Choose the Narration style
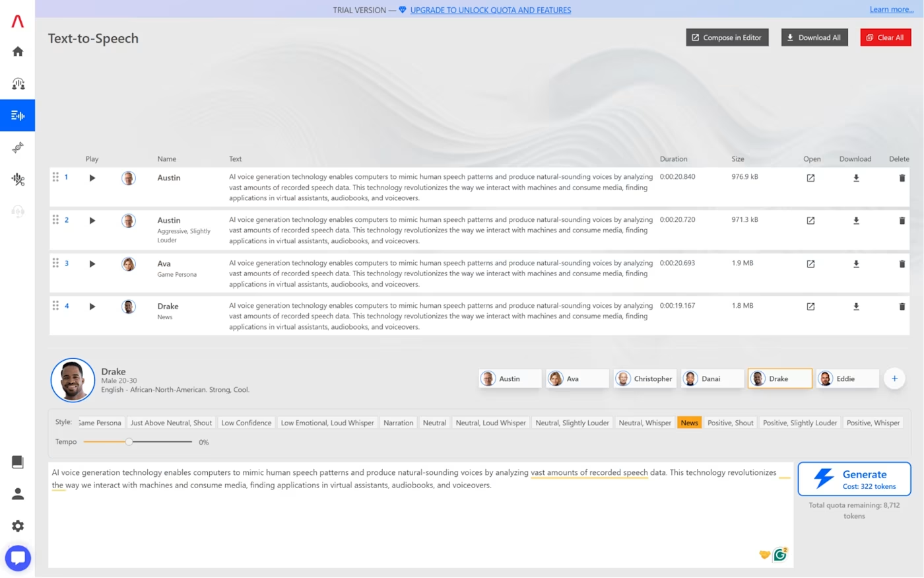Screen dimensions: 924x578 coord(399,423)
